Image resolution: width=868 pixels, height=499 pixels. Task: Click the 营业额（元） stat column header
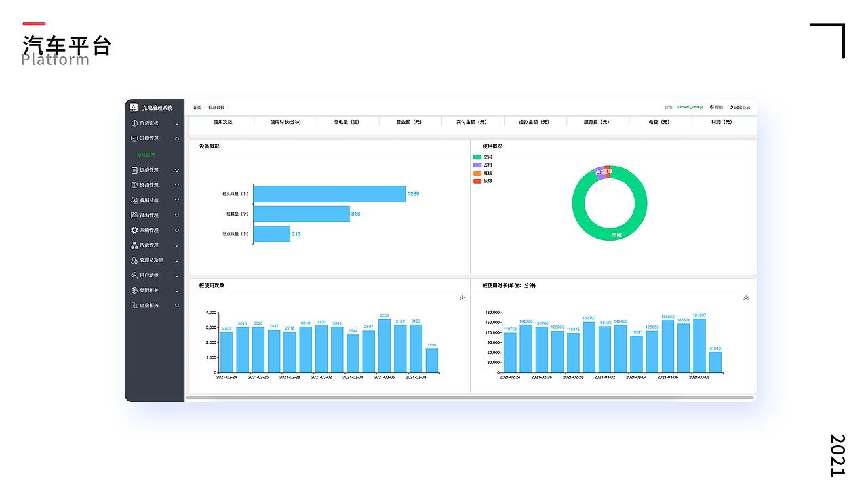409,122
